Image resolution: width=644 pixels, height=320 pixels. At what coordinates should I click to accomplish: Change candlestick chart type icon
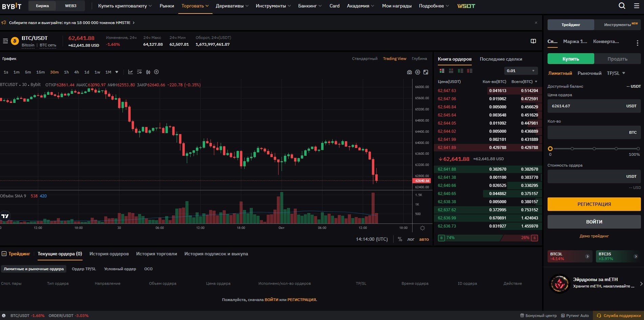pyautogui.click(x=148, y=72)
